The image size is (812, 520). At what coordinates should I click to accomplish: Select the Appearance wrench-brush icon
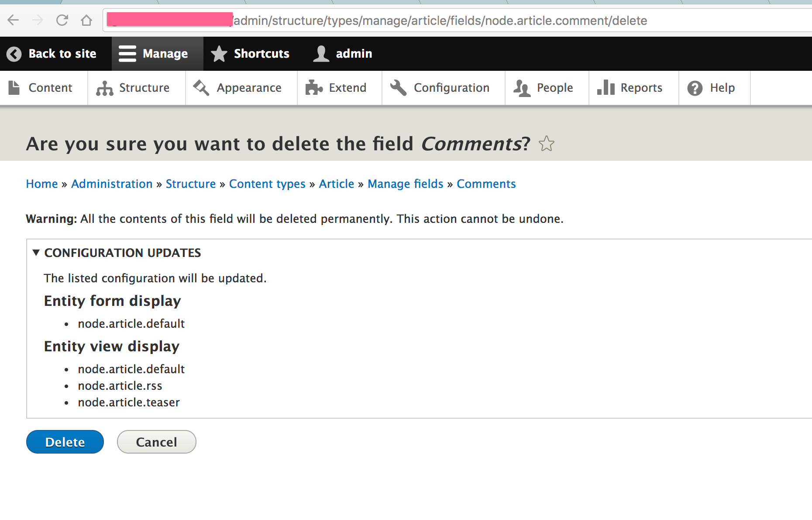(201, 87)
